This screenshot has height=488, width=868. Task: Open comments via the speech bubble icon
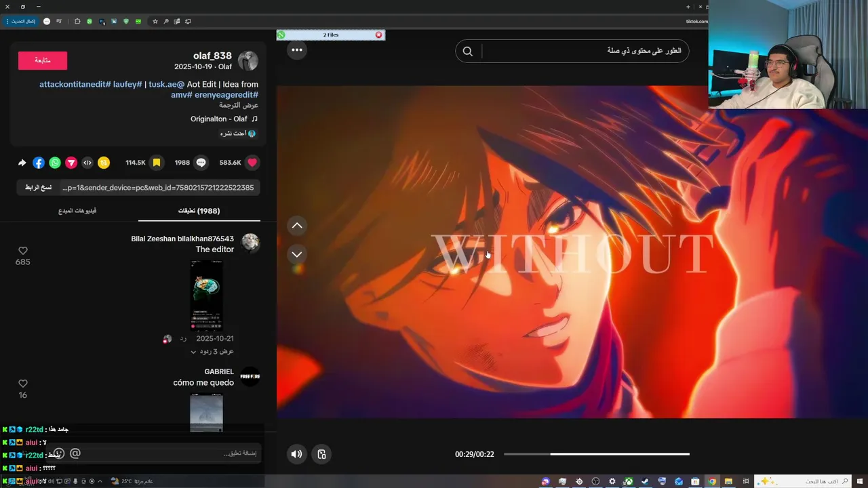[x=201, y=163]
